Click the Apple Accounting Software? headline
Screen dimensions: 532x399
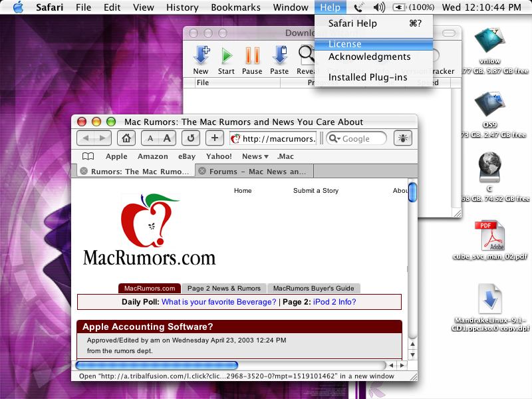click(x=148, y=327)
